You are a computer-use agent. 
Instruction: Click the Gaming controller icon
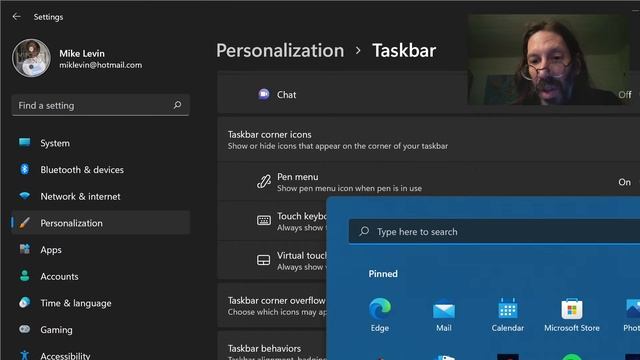tap(24, 329)
